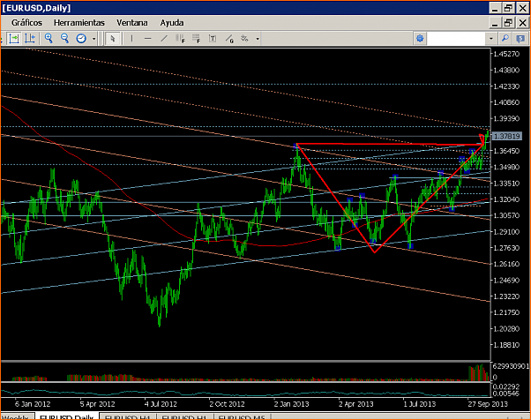Click the Zoom In magnifier icon
This screenshot has height=420, width=531.
click(x=49, y=39)
